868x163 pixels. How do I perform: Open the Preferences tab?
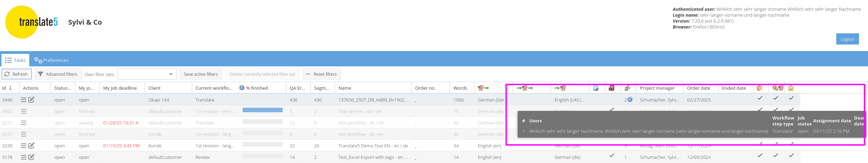[51, 60]
